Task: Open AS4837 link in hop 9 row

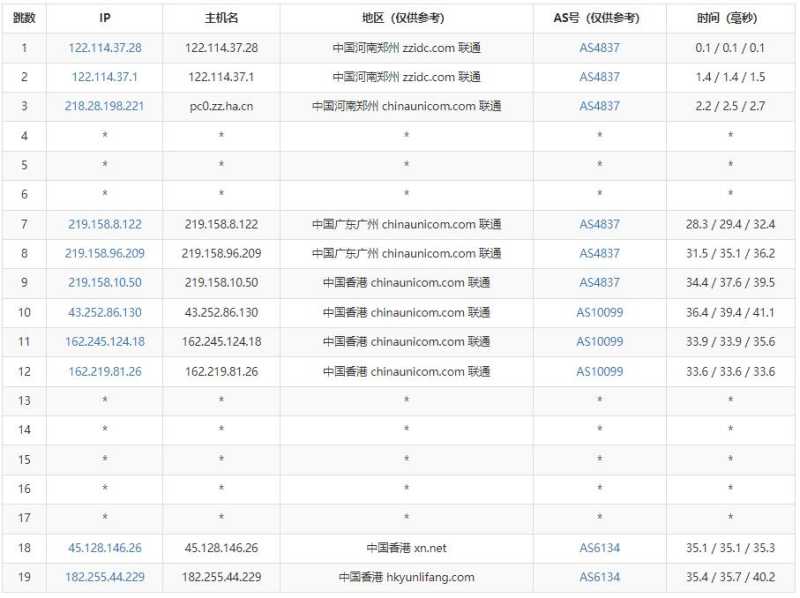Action: (599, 283)
